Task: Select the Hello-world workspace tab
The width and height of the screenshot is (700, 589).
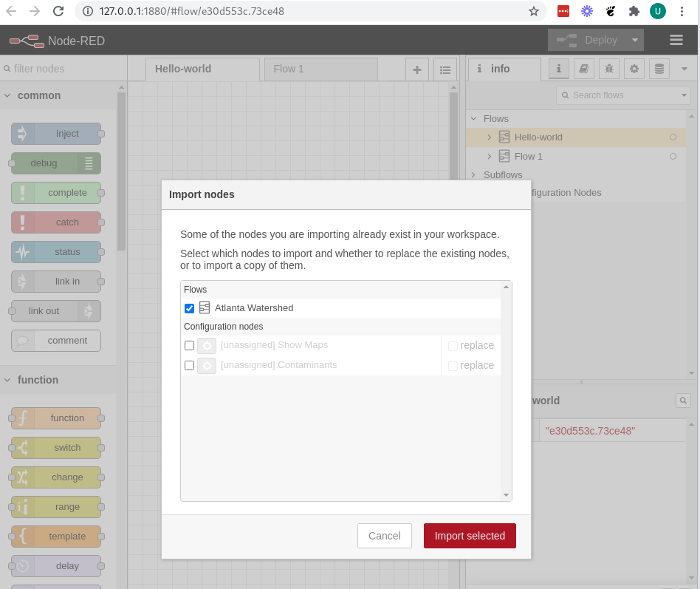Action: pyautogui.click(x=202, y=68)
